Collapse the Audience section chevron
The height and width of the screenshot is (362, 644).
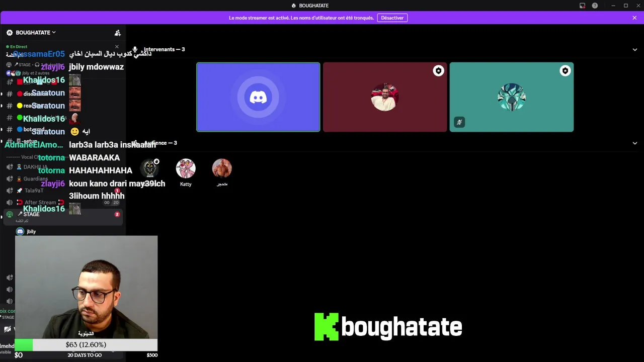634,143
